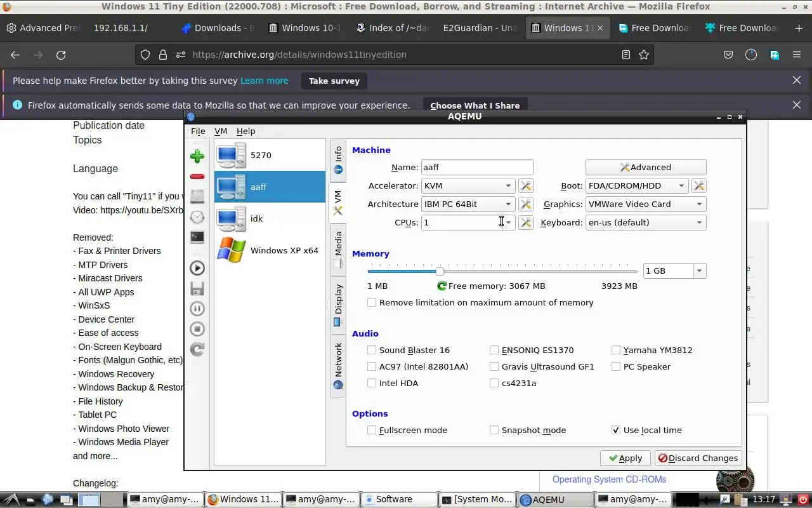Open the Accelerator KVM dropdown
Image resolution: width=812 pixels, height=508 pixels.
coord(468,185)
